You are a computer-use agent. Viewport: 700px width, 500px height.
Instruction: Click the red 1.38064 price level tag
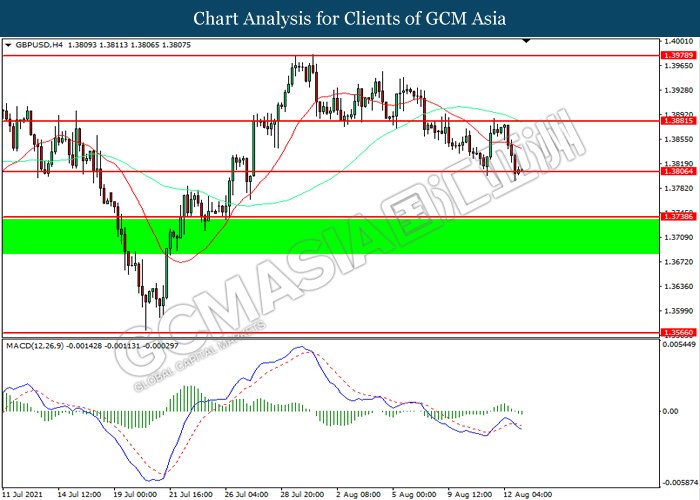tap(679, 171)
